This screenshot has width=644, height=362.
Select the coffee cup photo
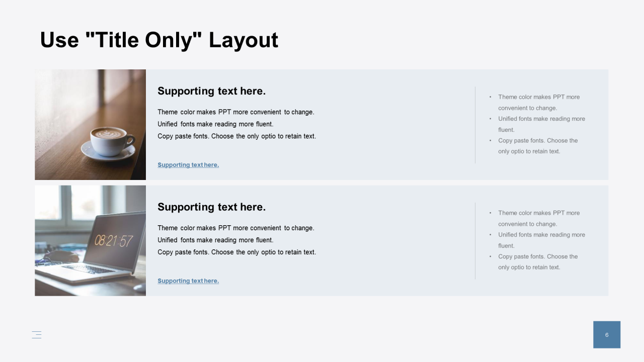[91, 125]
